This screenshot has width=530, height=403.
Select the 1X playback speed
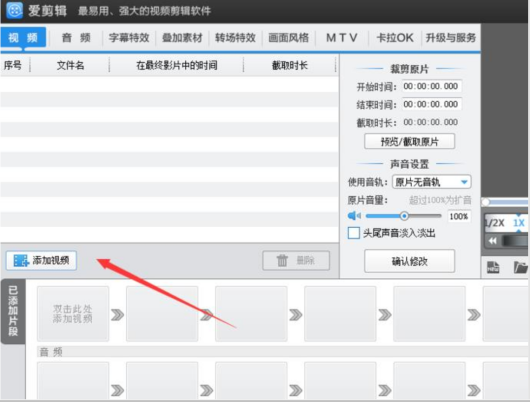(x=519, y=223)
